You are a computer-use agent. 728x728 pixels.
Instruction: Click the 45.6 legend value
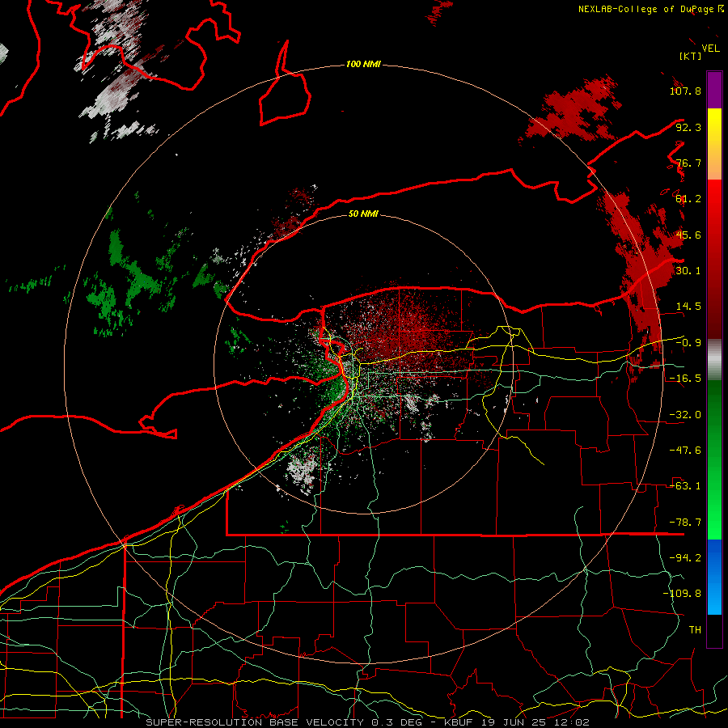click(688, 235)
